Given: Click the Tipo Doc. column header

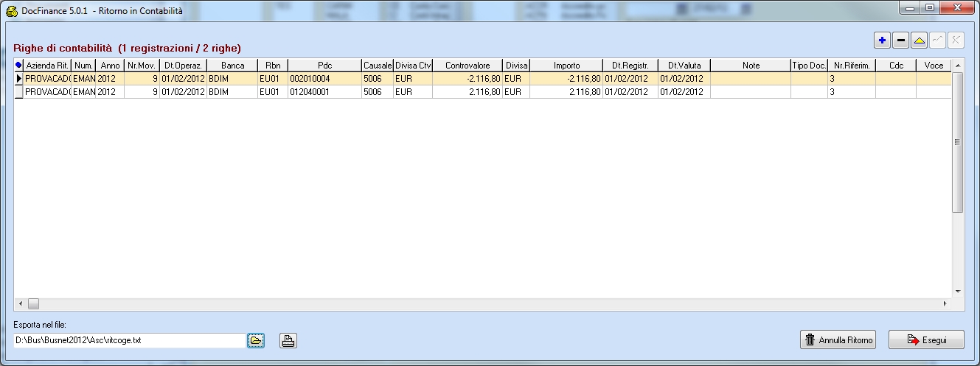Looking at the screenshot, I should 809,66.
